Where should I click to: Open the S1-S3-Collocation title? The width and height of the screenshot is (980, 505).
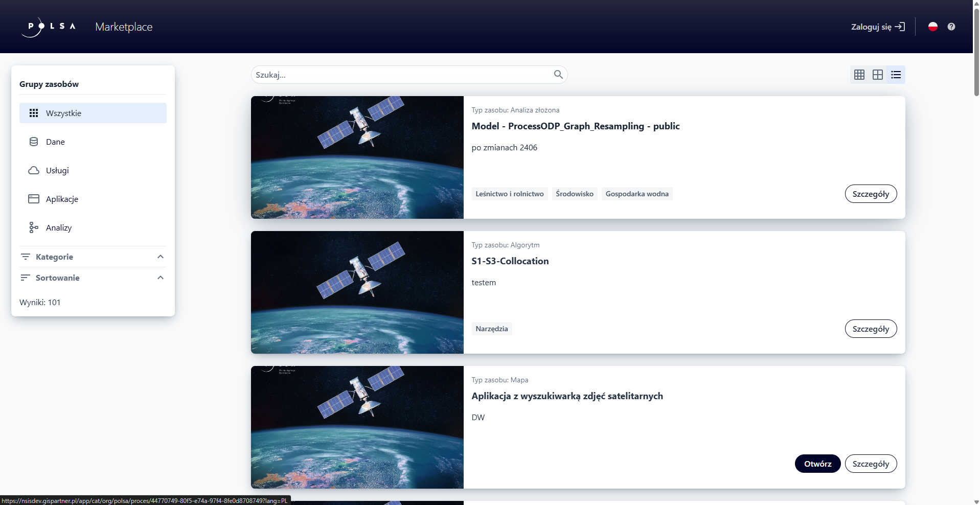510,261
